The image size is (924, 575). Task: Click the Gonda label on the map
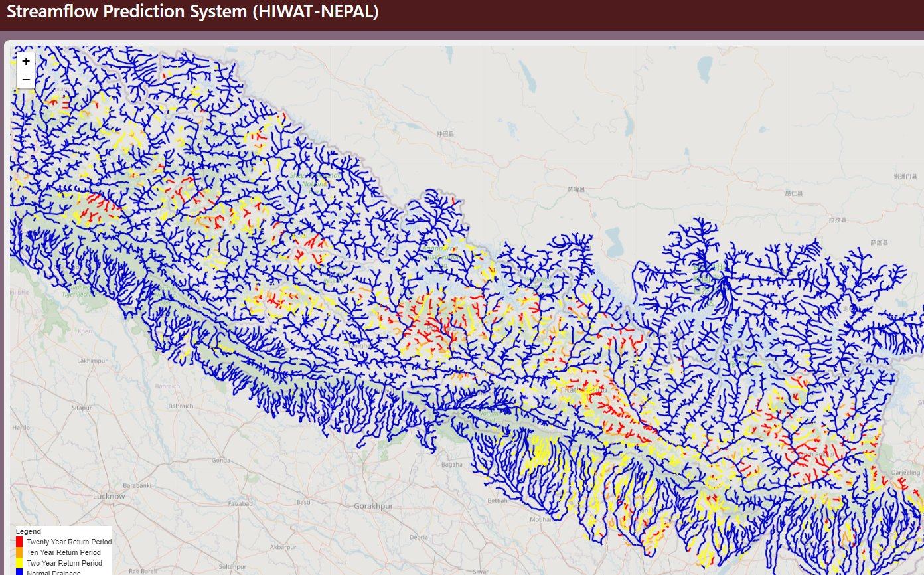click(220, 460)
